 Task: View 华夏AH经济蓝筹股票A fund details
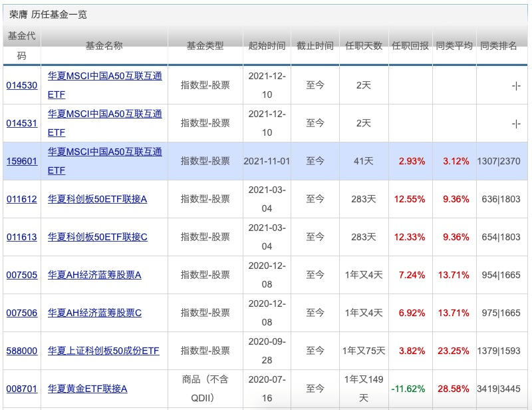pyautogui.click(x=94, y=275)
